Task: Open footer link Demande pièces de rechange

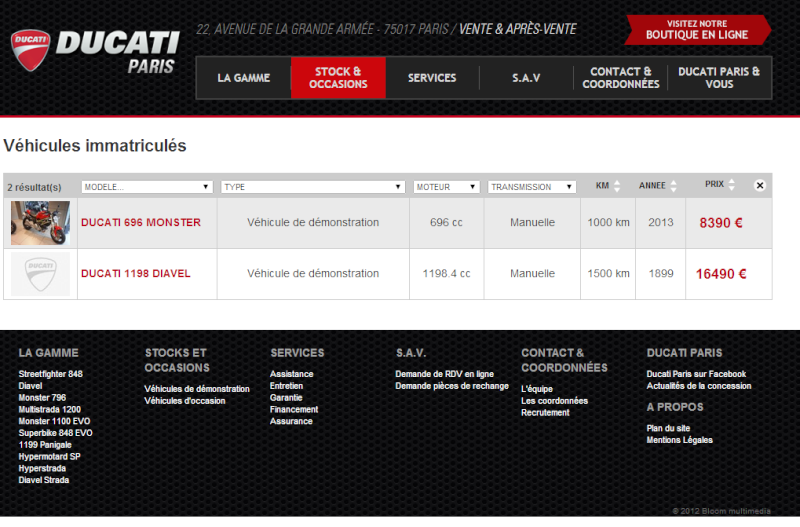Action: click(452, 386)
